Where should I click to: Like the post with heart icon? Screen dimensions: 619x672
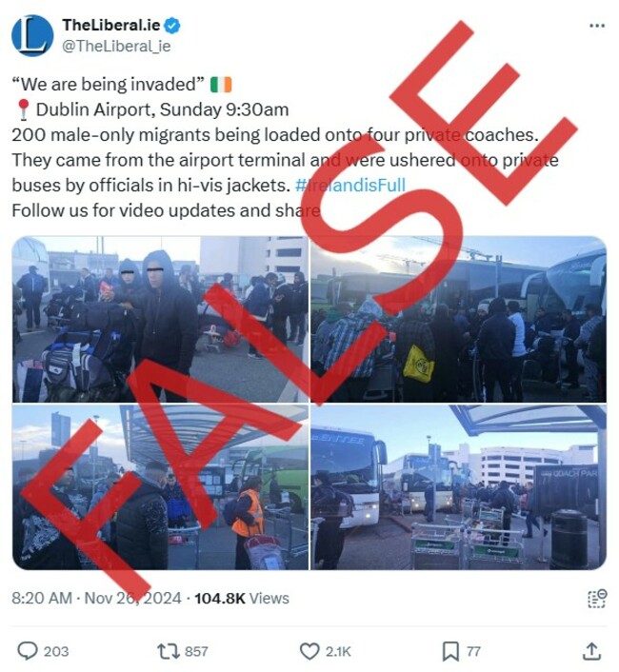(309, 651)
